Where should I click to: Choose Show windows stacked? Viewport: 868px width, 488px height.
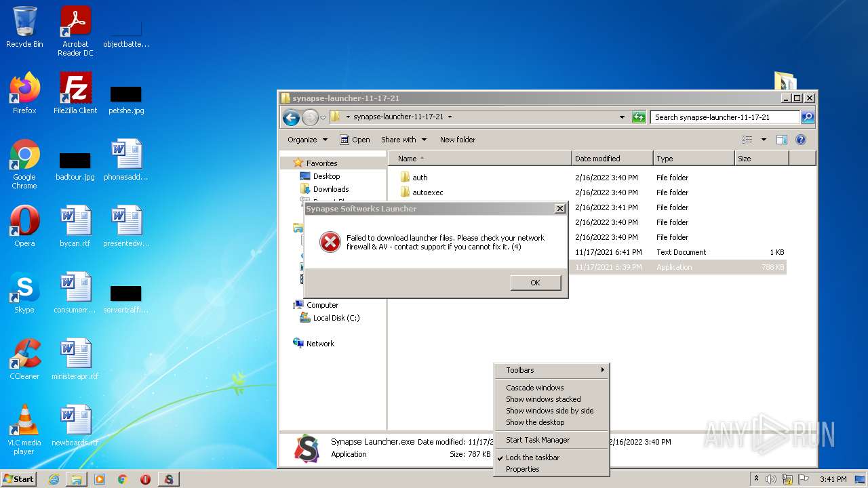coord(551,399)
